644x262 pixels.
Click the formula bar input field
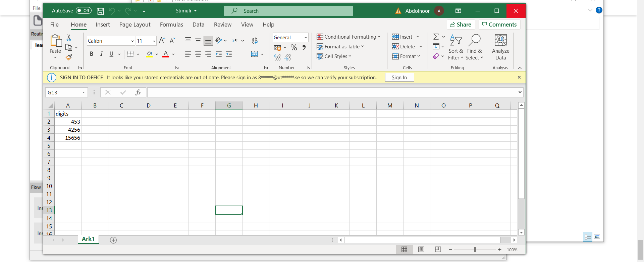(x=332, y=92)
